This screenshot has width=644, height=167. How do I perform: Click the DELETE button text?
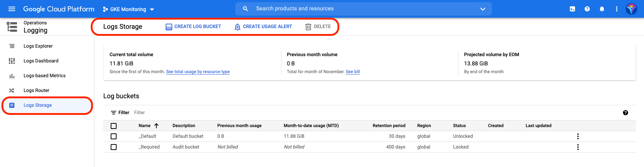click(x=322, y=27)
